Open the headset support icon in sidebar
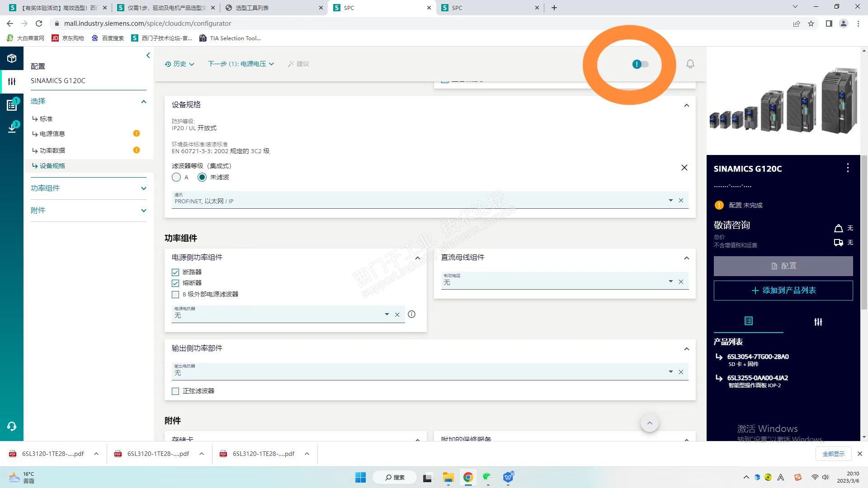This screenshot has height=488, width=868. point(12,427)
